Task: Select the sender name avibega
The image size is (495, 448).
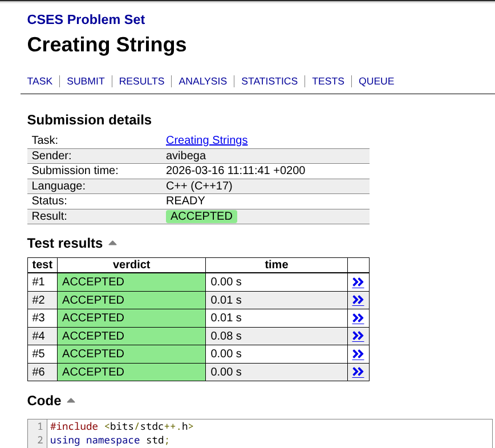Action: coord(186,155)
